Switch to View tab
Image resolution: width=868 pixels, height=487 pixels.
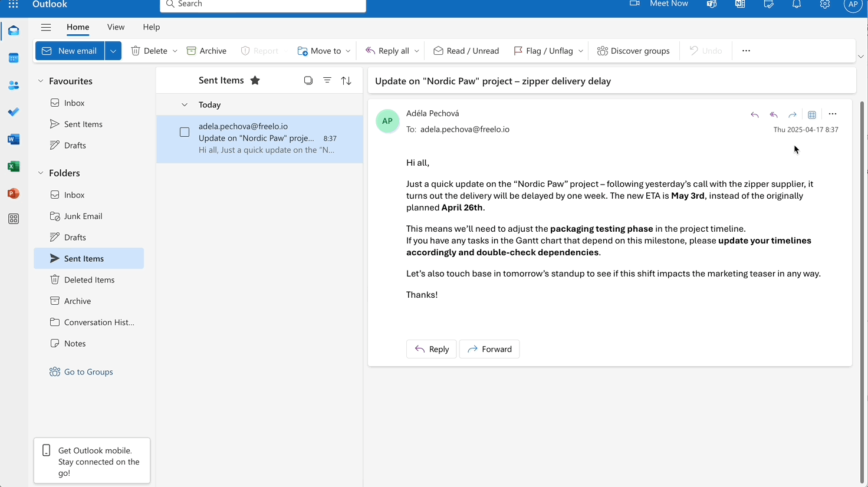click(x=116, y=27)
